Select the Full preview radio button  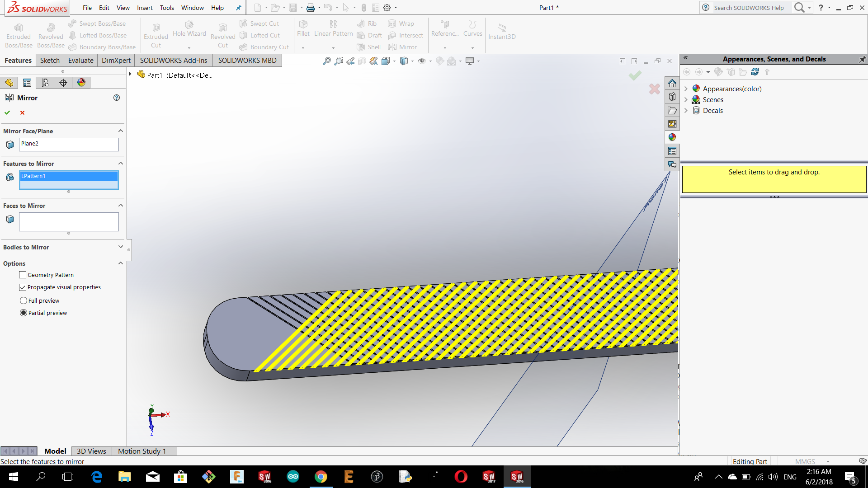pyautogui.click(x=24, y=300)
